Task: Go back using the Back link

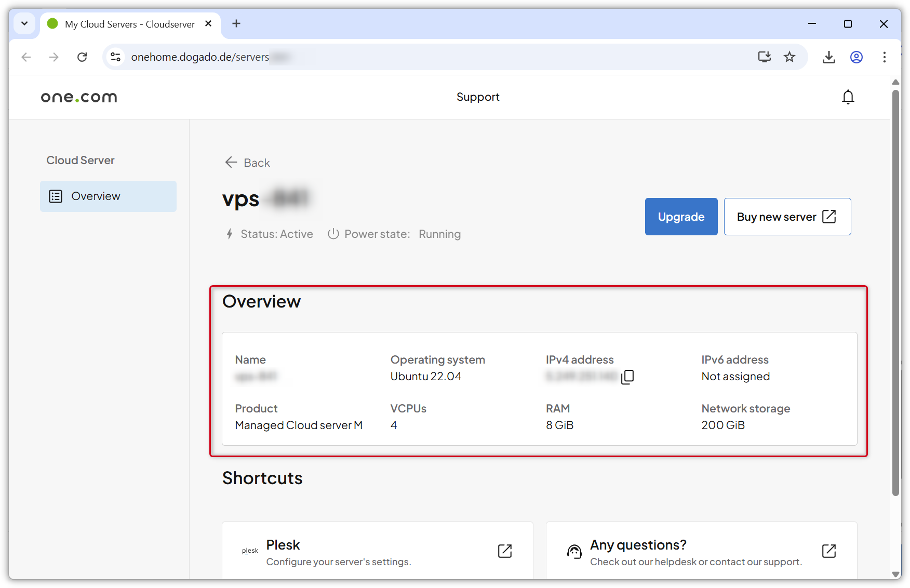Action: click(247, 162)
